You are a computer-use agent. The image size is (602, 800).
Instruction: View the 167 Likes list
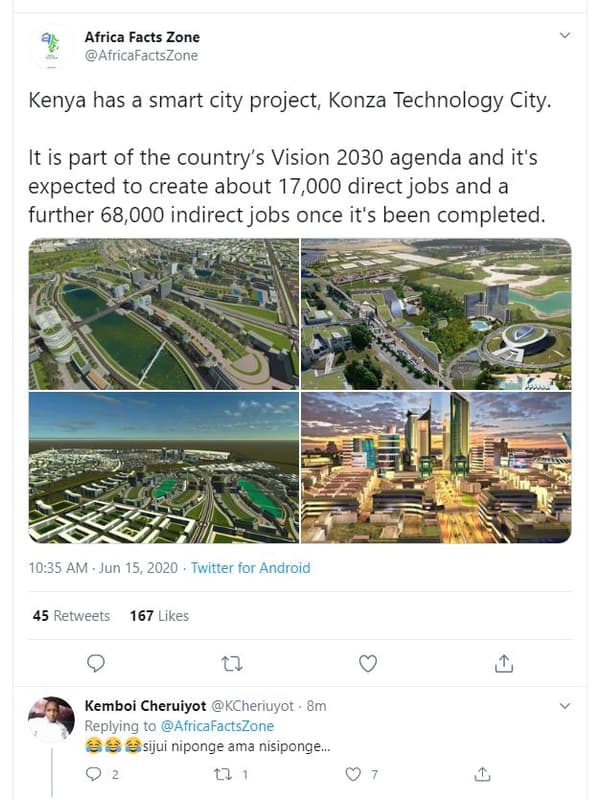click(x=158, y=616)
